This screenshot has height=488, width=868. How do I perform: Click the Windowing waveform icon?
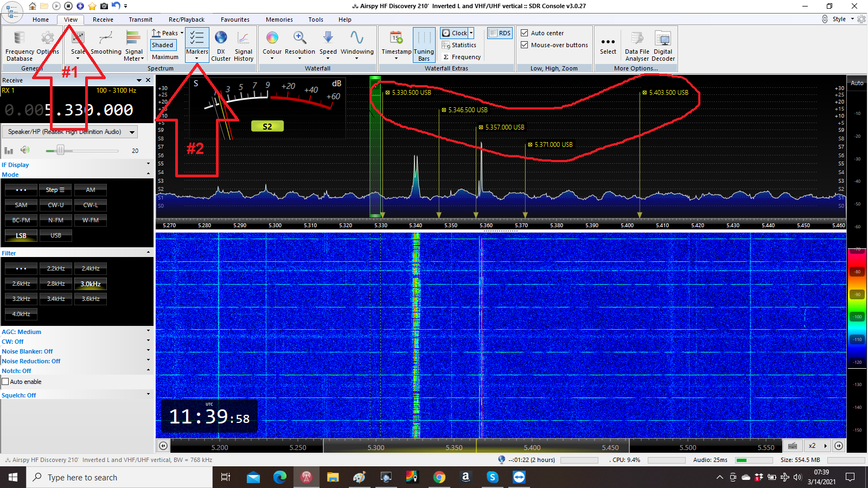pos(356,38)
